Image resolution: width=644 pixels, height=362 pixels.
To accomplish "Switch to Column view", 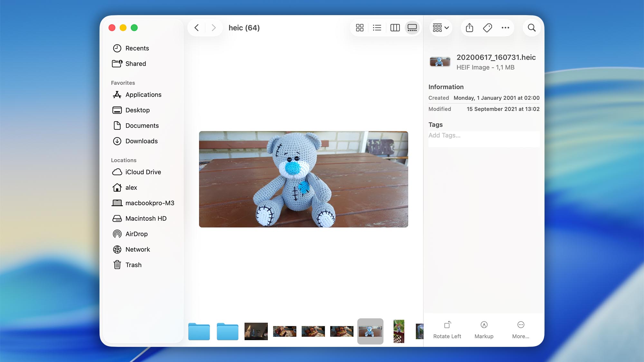I will pos(394,28).
